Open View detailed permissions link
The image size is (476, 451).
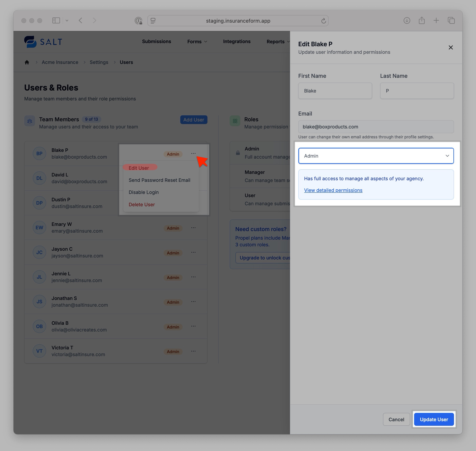pyautogui.click(x=333, y=190)
